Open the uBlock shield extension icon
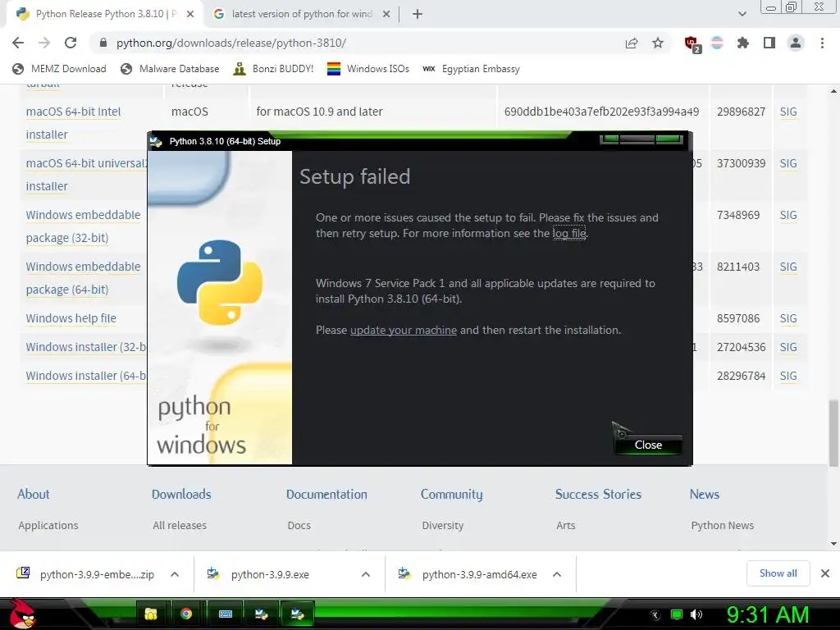The height and width of the screenshot is (630, 840). [x=692, y=44]
